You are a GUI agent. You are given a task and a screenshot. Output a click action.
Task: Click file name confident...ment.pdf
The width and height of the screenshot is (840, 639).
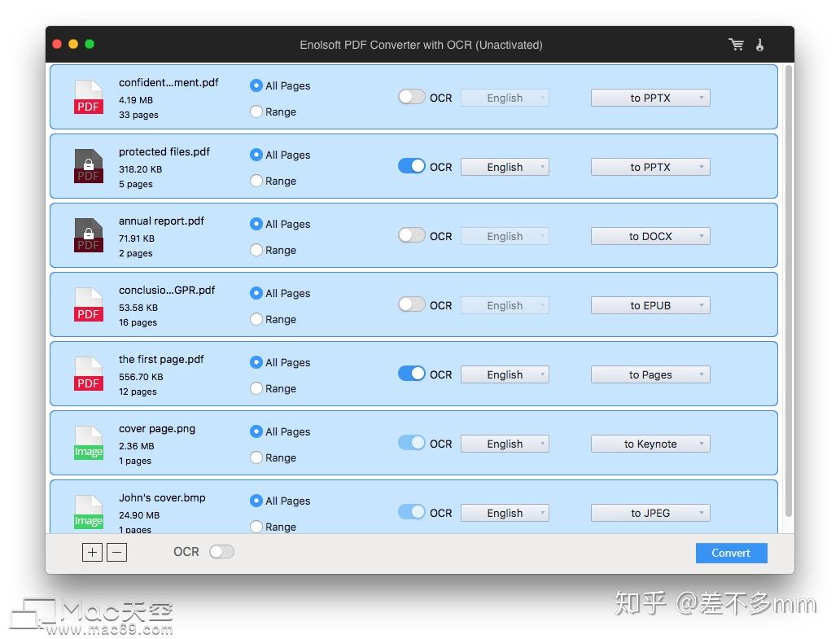[168, 82]
